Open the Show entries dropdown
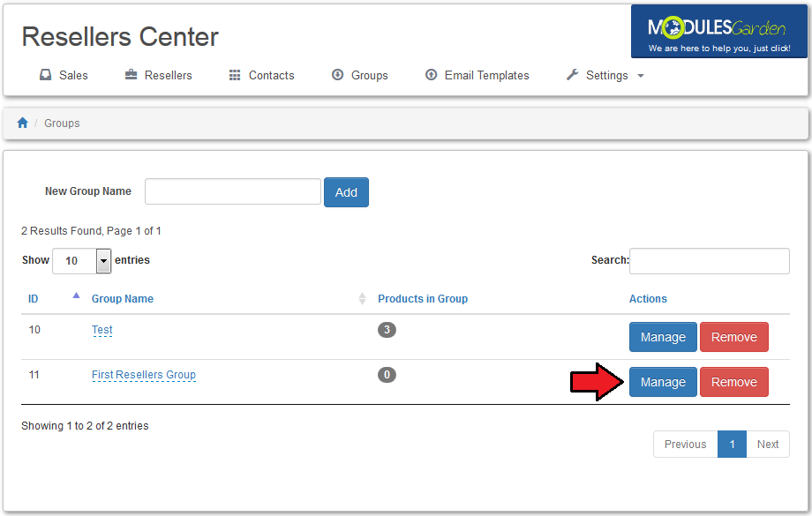 (82, 261)
